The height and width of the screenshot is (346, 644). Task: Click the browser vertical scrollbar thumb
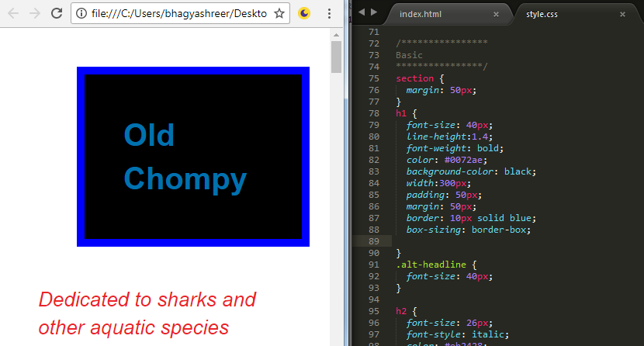click(336, 57)
